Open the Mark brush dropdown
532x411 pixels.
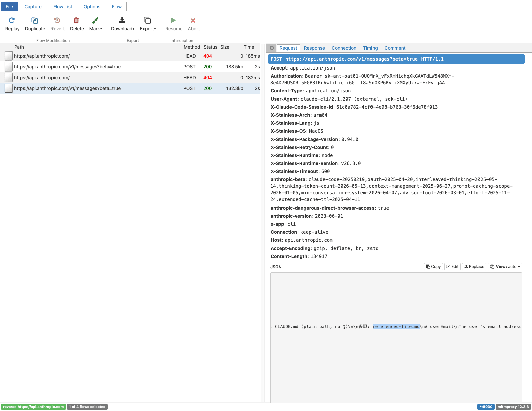pos(95,24)
